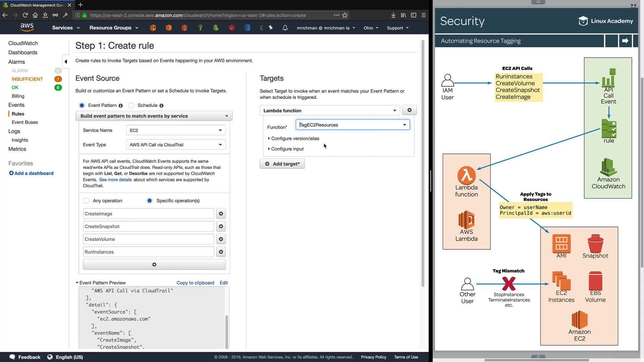Click the browser reload icon
The image size is (644, 362).
coord(25,15)
